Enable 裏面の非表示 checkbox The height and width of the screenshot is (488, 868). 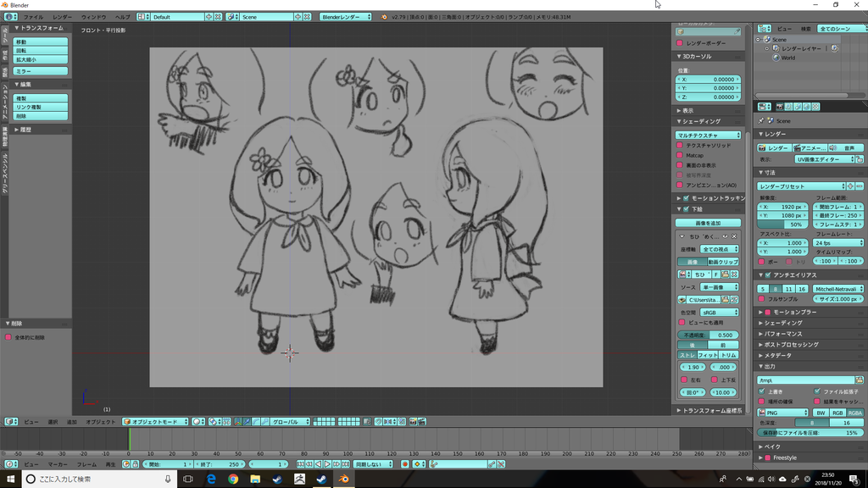click(x=680, y=165)
